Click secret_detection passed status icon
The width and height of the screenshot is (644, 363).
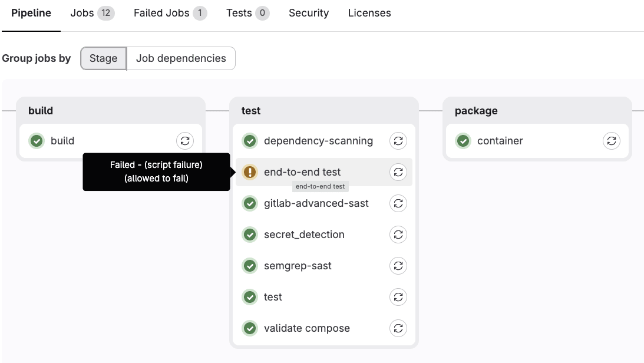(x=250, y=235)
